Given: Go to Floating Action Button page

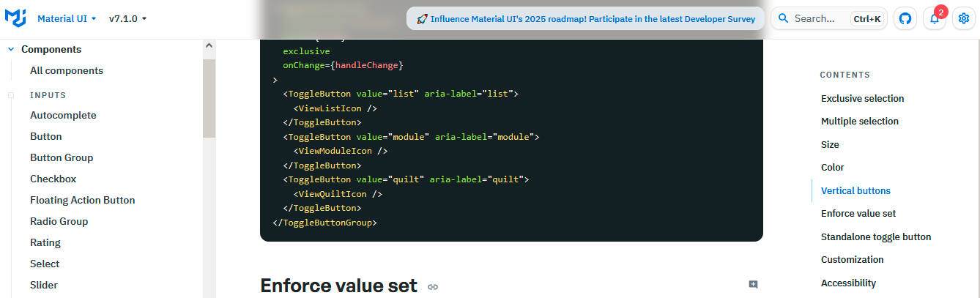Looking at the screenshot, I should 83,200.
